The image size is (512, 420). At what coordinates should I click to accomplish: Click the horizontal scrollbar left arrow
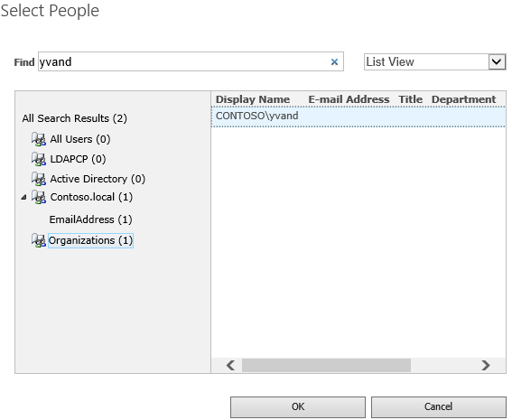tap(230, 365)
